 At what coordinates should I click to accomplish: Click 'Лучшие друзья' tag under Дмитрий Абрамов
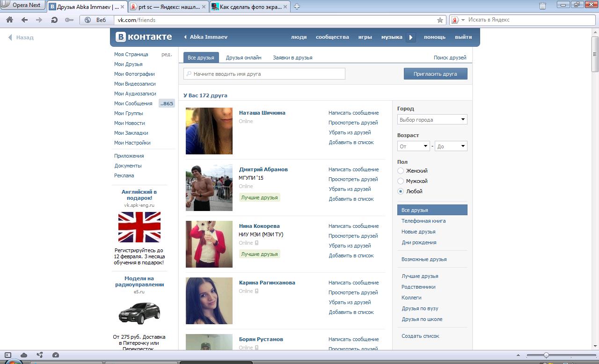click(259, 197)
